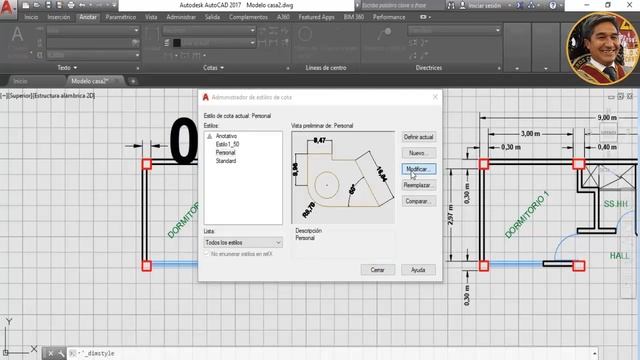Switch to the Paramétrico ribbon tab
Image resolution: width=640 pixels, height=360 pixels.
coord(120,17)
